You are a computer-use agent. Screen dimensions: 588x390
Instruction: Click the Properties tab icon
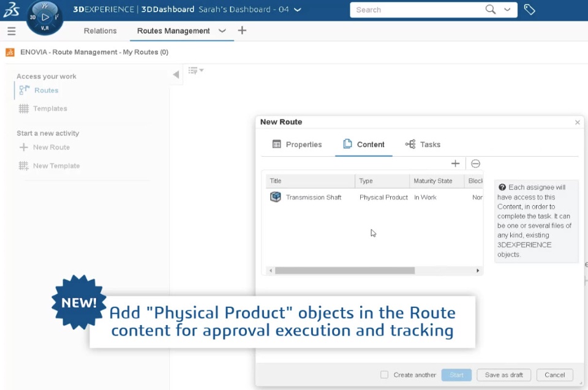point(276,144)
